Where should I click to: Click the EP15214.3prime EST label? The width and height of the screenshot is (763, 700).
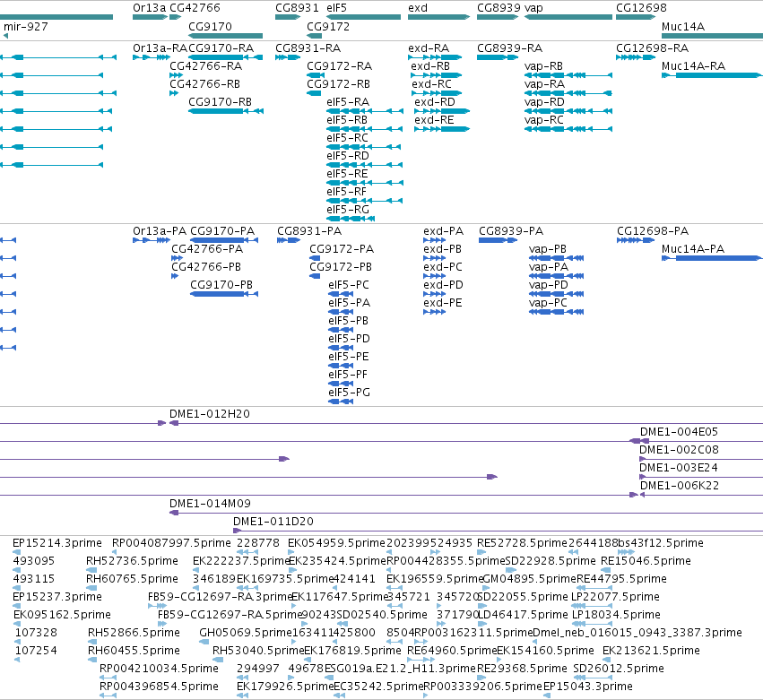(57, 543)
